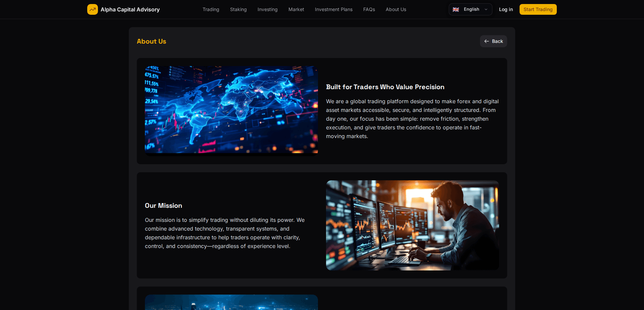Viewport: 644px width, 310px height.
Task: Open Investment Plans from the navigation
Action: point(333,9)
